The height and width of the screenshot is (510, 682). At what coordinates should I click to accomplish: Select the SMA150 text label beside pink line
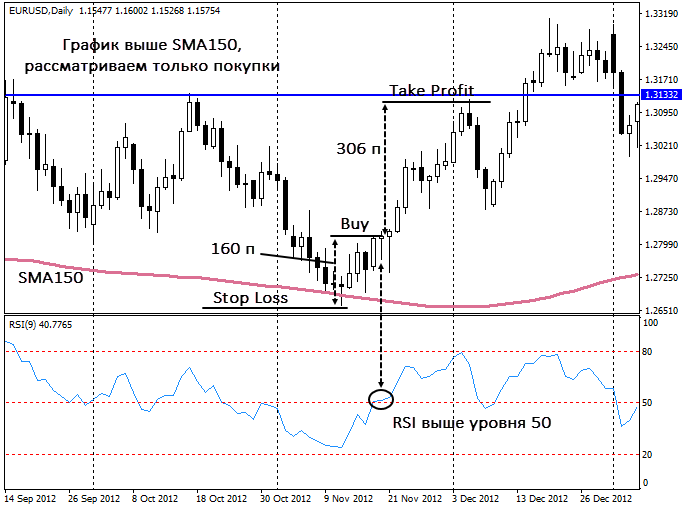point(50,278)
